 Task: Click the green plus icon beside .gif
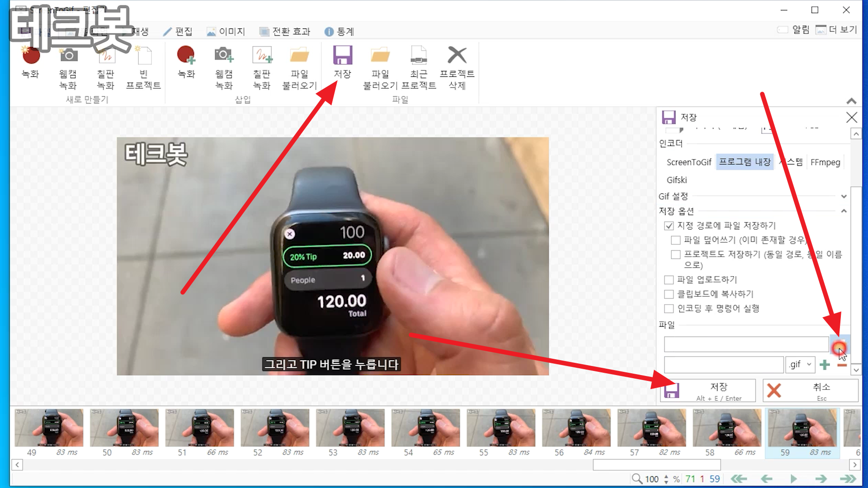click(x=825, y=365)
